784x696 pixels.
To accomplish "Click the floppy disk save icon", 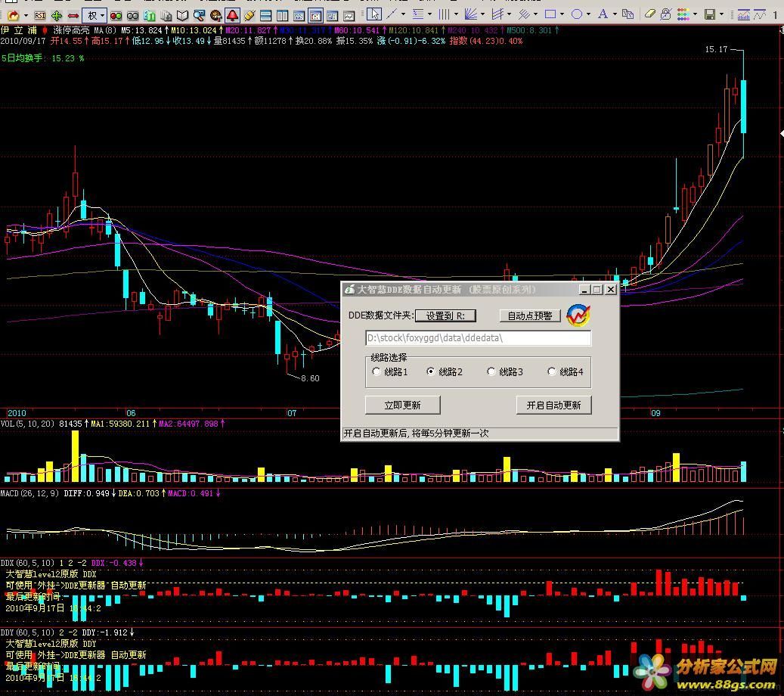I will pos(709,14).
